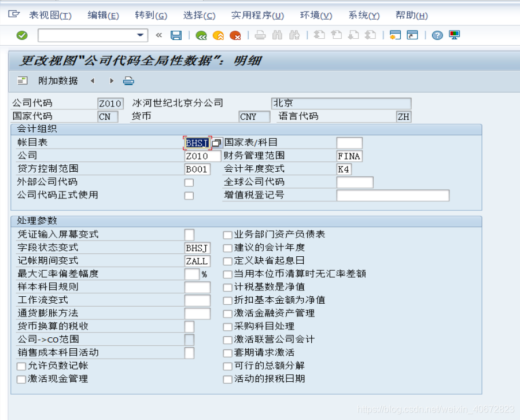
Task: Open the 表视图(T) menu
Action: point(50,15)
